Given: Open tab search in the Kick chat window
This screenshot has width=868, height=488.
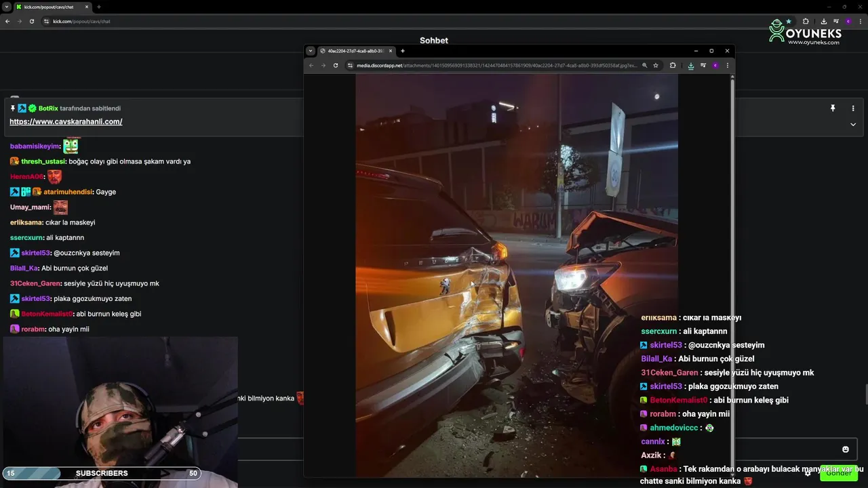Looking at the screenshot, I should click(x=6, y=7).
